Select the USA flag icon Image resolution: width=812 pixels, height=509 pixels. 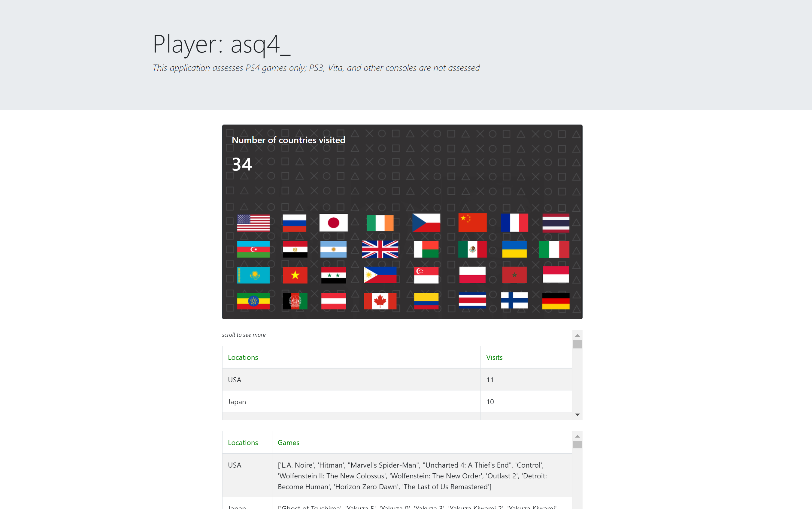[253, 222]
